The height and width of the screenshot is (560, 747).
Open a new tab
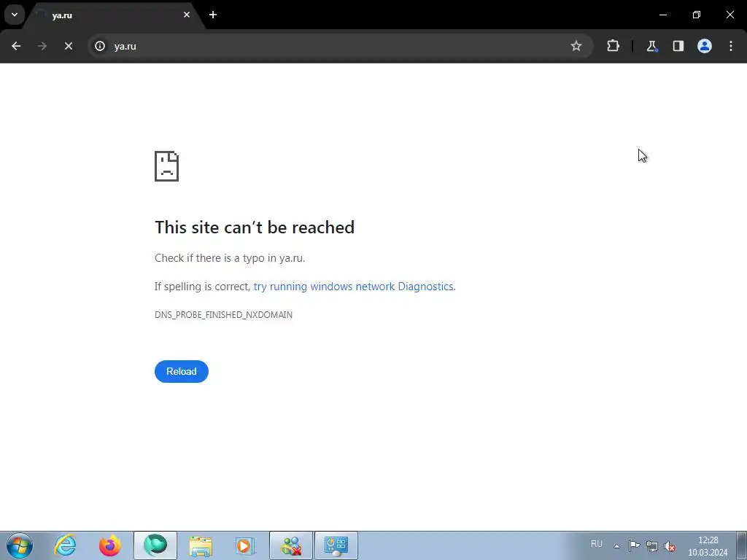213,15
